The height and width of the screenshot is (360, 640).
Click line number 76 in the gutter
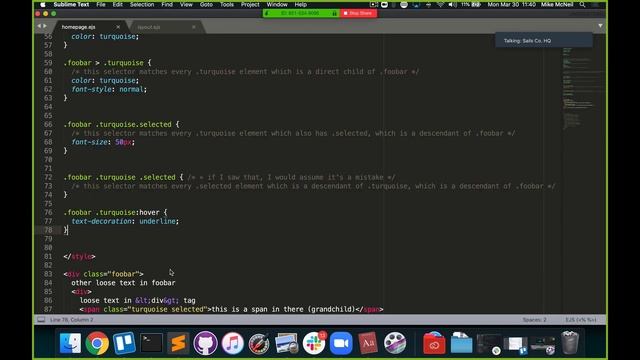click(48, 212)
